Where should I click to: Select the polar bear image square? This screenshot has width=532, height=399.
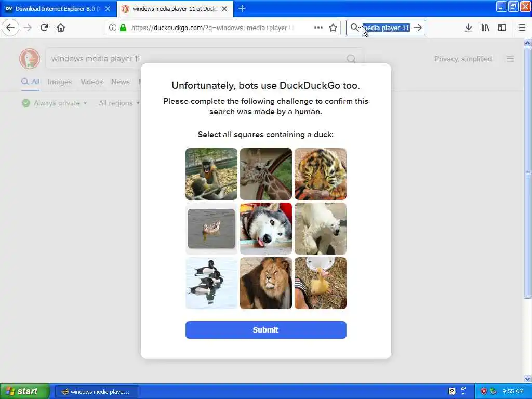[x=321, y=229]
